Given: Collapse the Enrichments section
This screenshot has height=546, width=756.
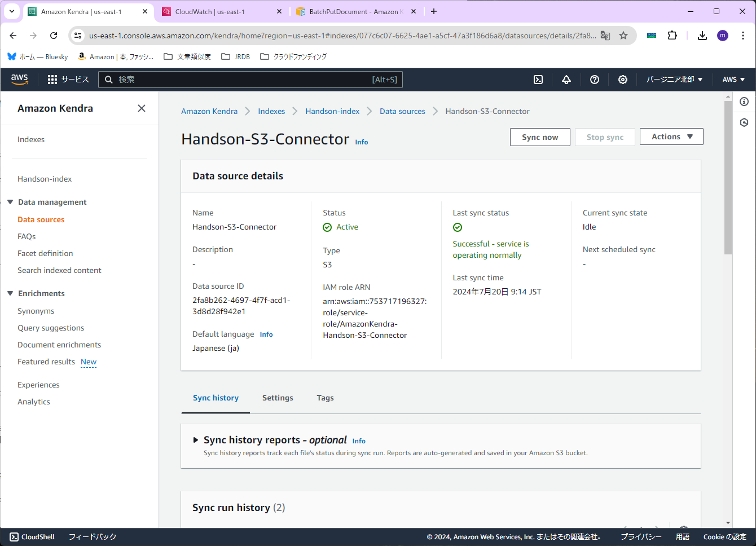Looking at the screenshot, I should coord(10,293).
